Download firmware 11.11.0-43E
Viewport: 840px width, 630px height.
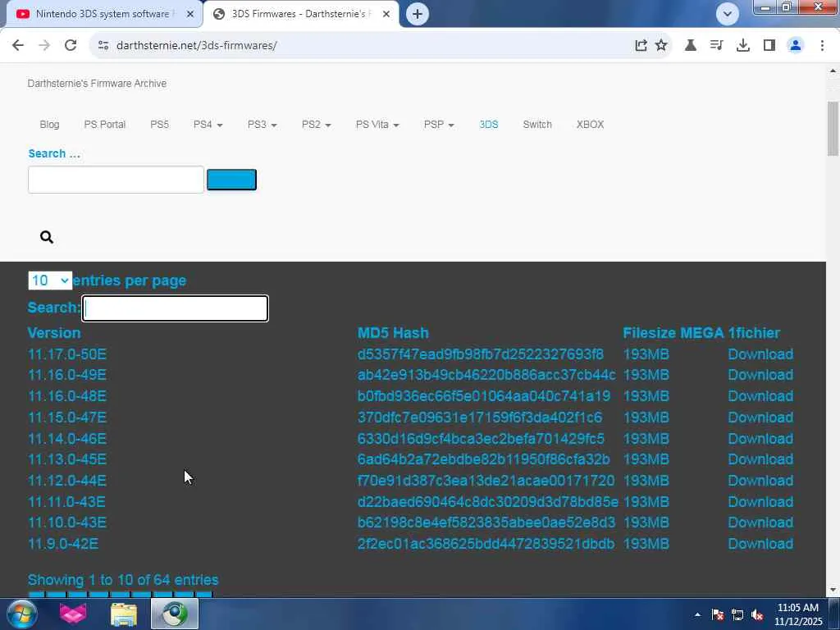click(760, 501)
